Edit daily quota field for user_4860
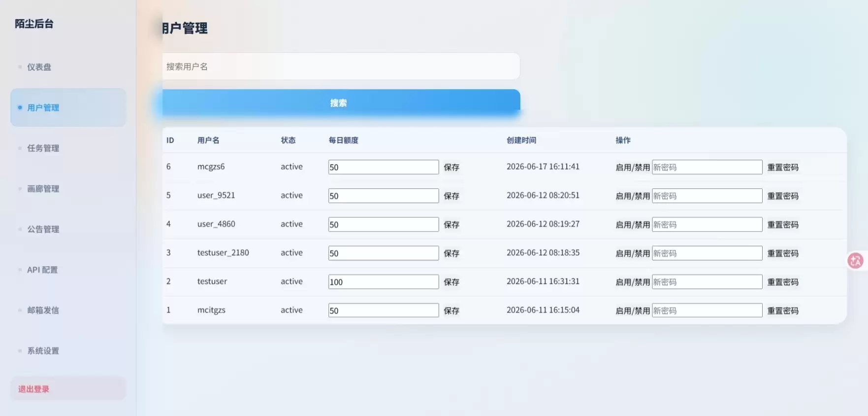The image size is (868, 416). tap(384, 224)
